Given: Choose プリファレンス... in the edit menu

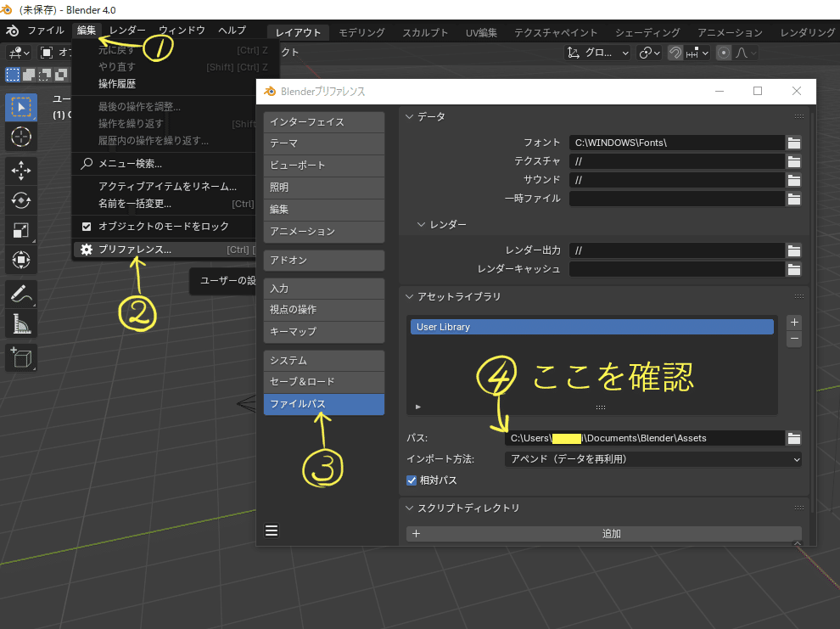Looking at the screenshot, I should point(164,250).
